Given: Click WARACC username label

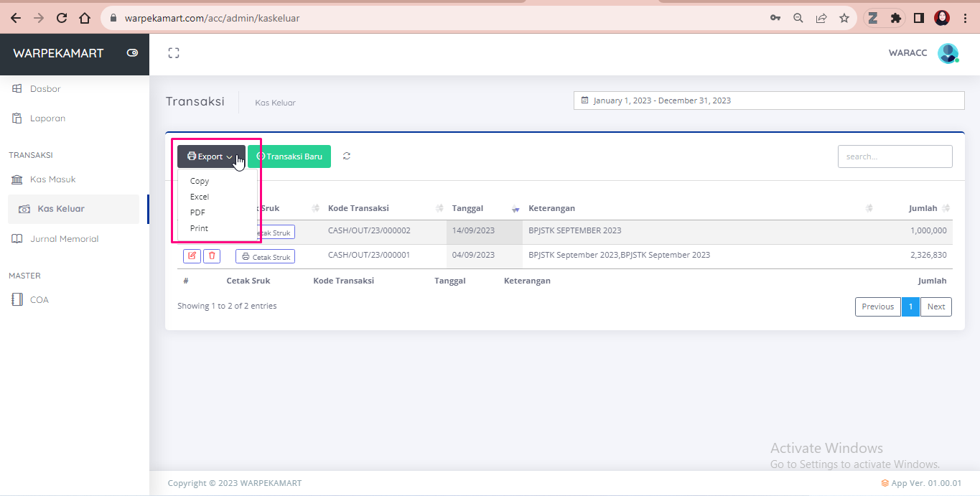Looking at the screenshot, I should click(907, 53).
